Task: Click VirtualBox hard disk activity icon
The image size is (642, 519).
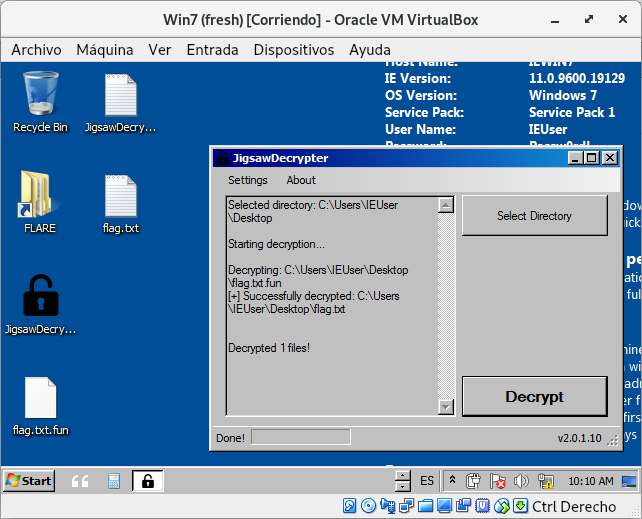Action: (349, 506)
